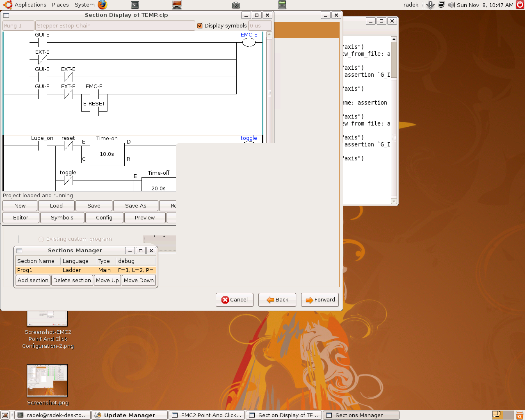
Task: Click the show desktop icon
Action: click(x=5, y=415)
